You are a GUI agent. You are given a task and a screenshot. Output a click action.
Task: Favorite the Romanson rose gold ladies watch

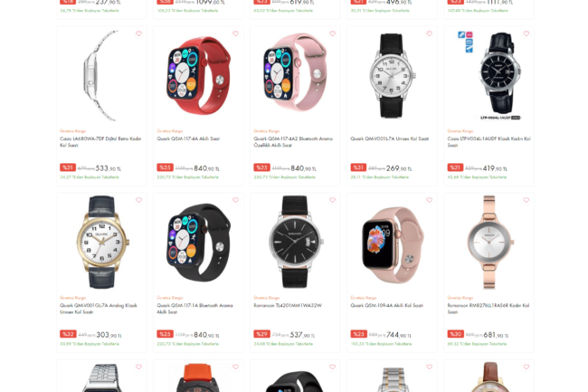point(526,200)
